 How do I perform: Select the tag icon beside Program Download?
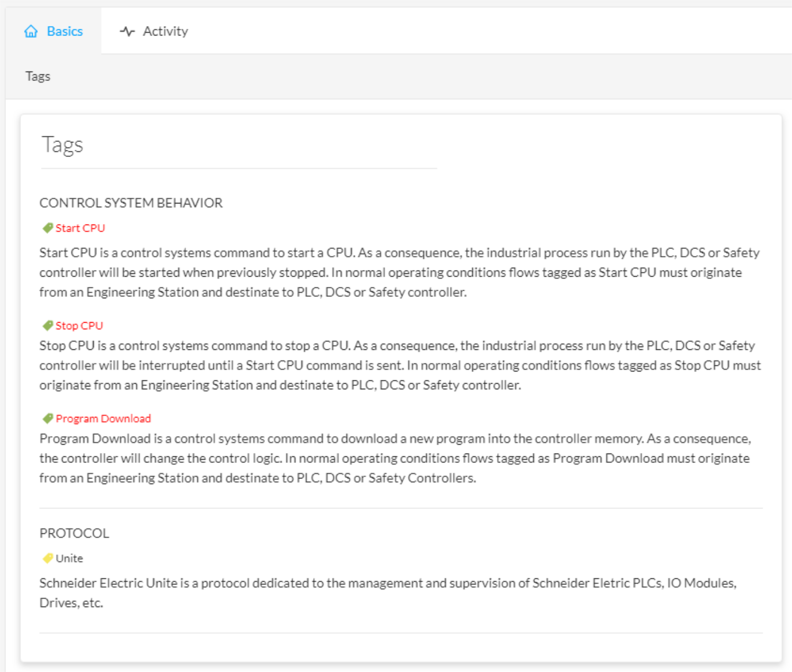[x=48, y=418]
